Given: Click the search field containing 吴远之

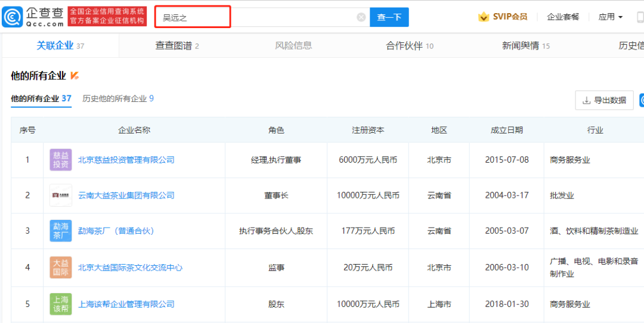Looking at the screenshot, I should point(261,17).
